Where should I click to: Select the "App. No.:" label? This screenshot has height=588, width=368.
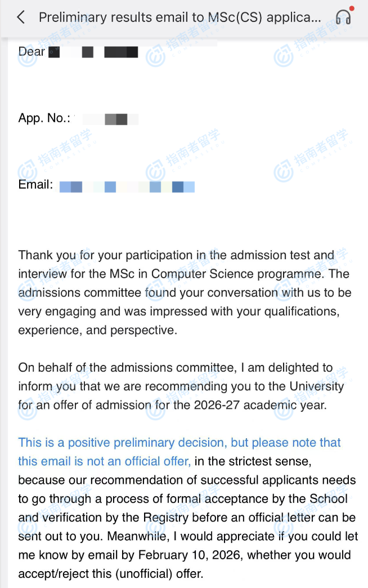[x=44, y=118]
